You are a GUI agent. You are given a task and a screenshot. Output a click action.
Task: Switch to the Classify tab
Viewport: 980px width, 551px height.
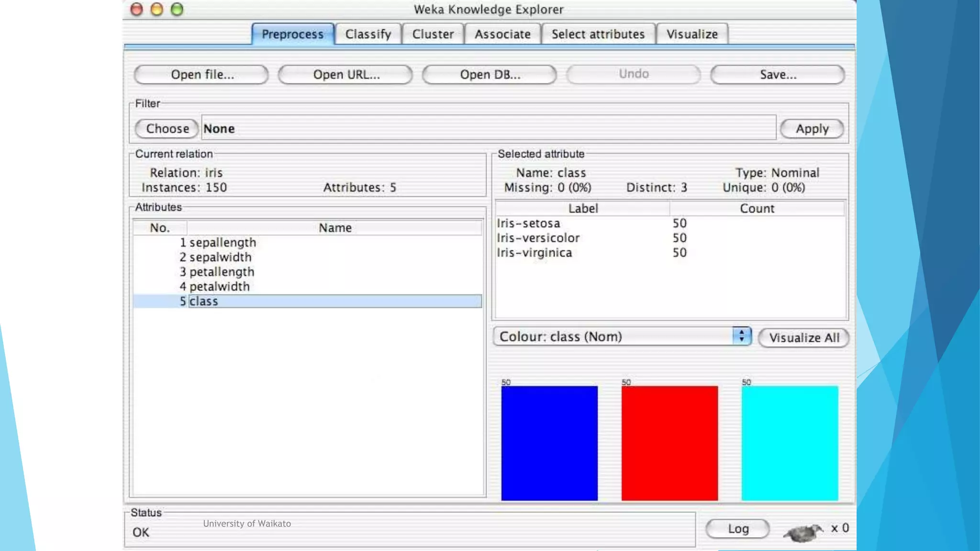pos(368,34)
